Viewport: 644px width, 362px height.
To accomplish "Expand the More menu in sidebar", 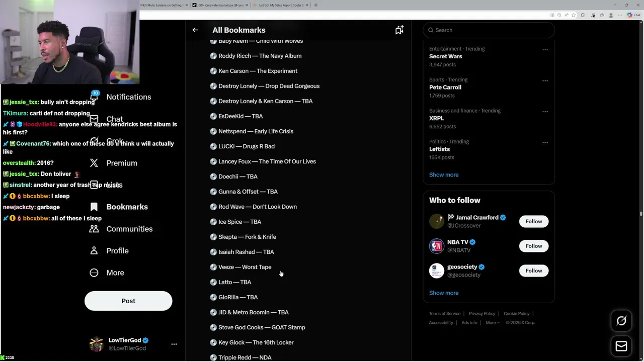I will pyautogui.click(x=94, y=273).
